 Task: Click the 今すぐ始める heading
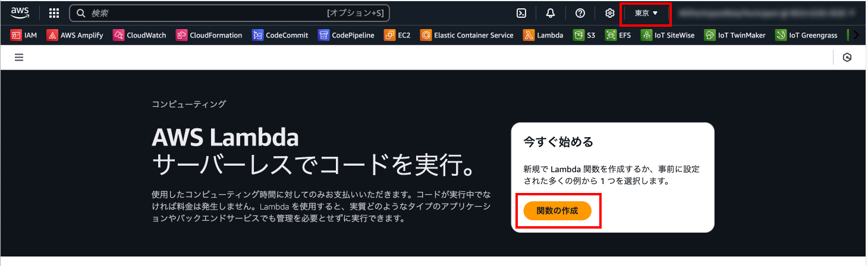[558, 142]
